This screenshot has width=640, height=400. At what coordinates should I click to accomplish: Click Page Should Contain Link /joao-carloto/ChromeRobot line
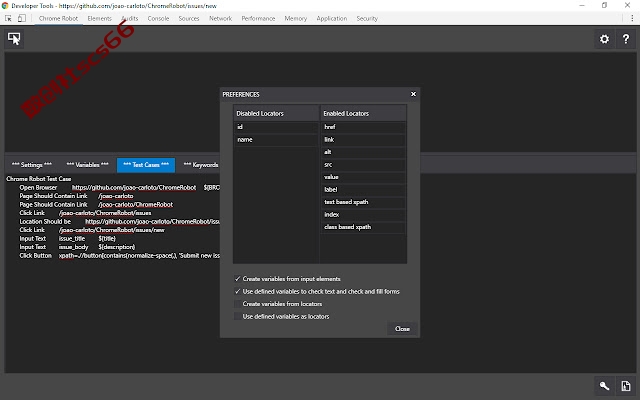96,204
